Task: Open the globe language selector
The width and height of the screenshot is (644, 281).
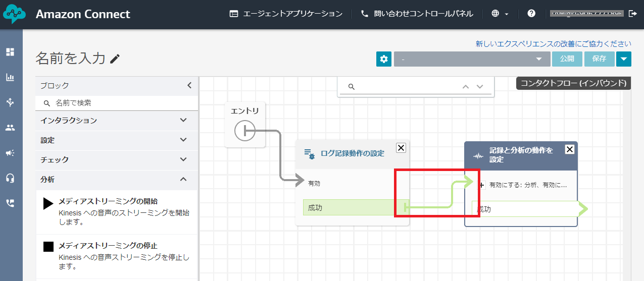Action: [500, 14]
